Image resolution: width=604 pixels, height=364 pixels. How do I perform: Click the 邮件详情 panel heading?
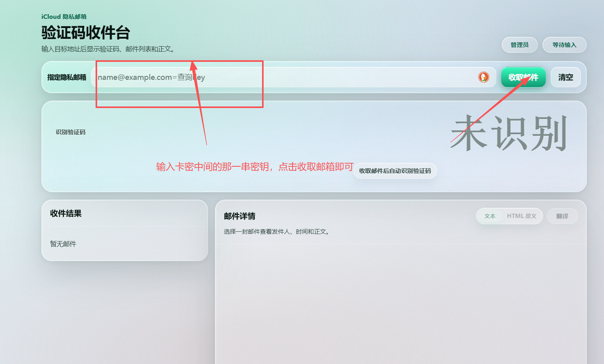[240, 216]
